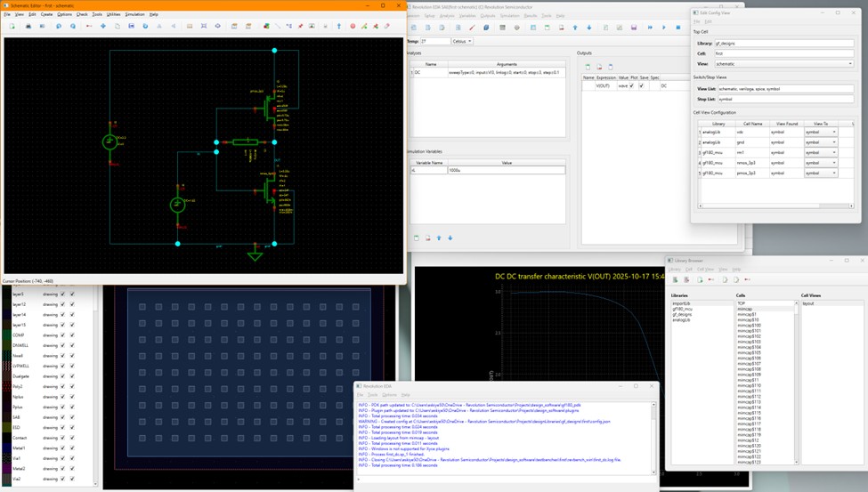Open the Celsius temperature unit dropdown
This screenshot has height=492, width=868.
point(463,41)
